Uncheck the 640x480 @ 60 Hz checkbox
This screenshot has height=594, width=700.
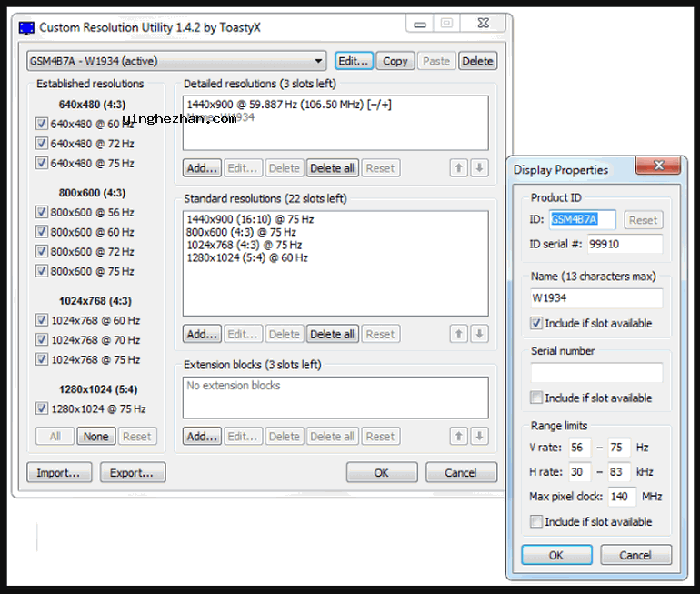coord(41,124)
